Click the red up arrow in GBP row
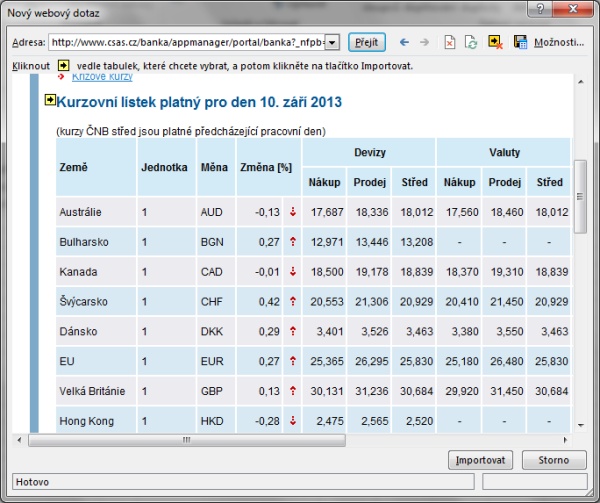The image size is (600, 503). tap(293, 391)
